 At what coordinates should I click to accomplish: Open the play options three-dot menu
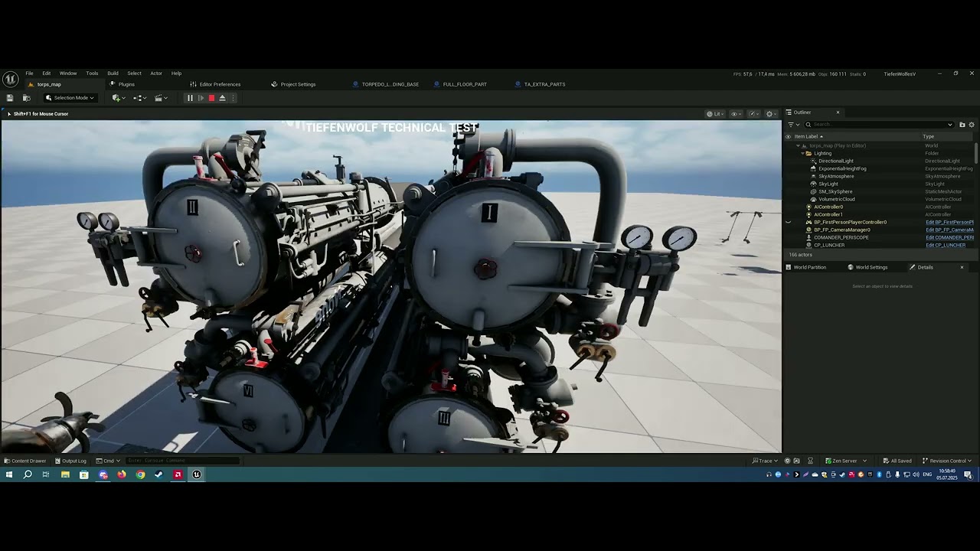tap(234, 98)
